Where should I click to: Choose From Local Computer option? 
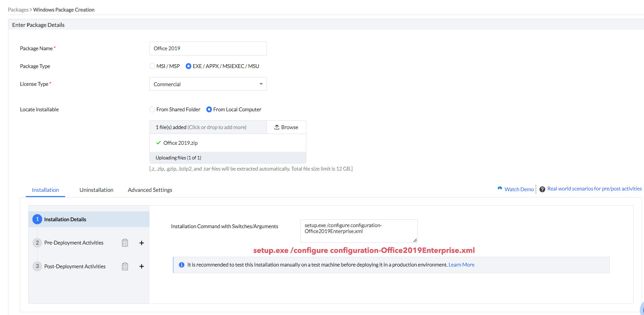tap(209, 110)
